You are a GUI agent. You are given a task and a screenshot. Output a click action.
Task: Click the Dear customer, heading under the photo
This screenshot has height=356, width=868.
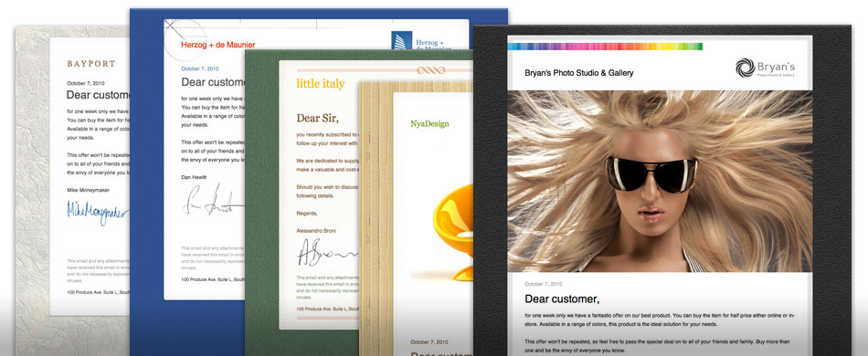pos(563,299)
